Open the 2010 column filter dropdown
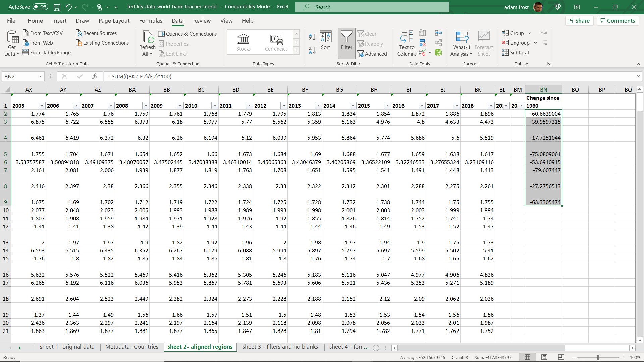The height and width of the screenshot is (362, 644). 215,106
